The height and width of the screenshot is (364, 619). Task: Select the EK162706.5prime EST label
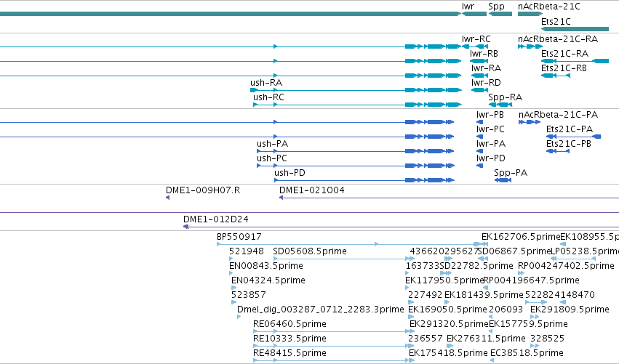(x=521, y=237)
